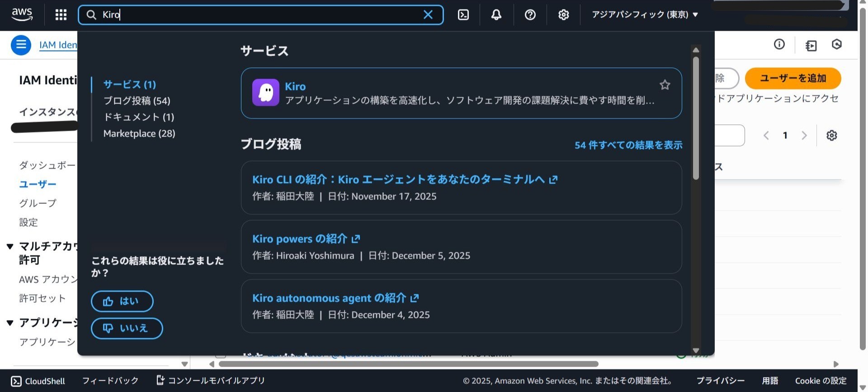Open CloudShell from the footer
868x392 pixels.
pyautogui.click(x=38, y=381)
